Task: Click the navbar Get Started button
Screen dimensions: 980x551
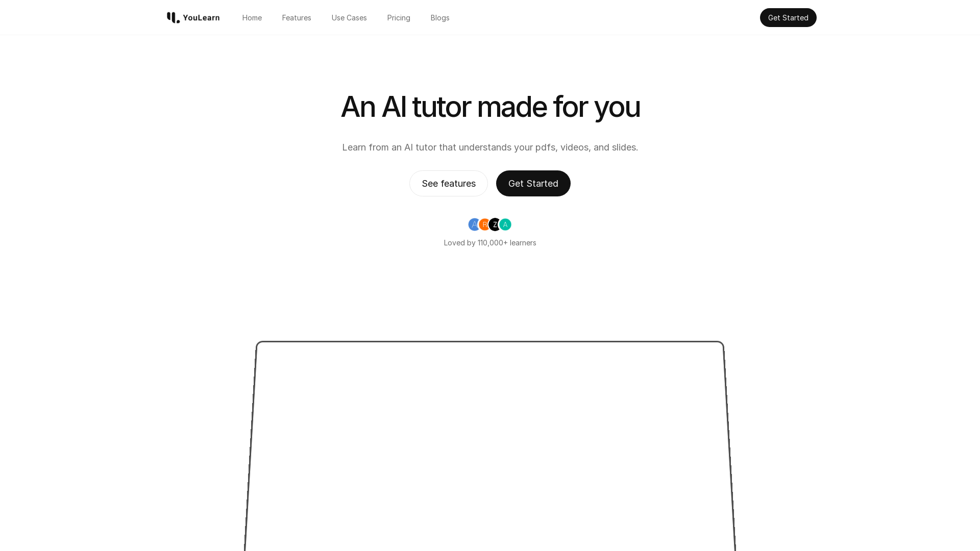Action: point(788,17)
